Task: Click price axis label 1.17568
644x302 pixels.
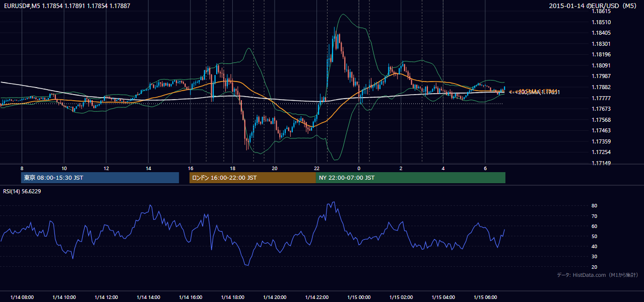Action: [602, 120]
